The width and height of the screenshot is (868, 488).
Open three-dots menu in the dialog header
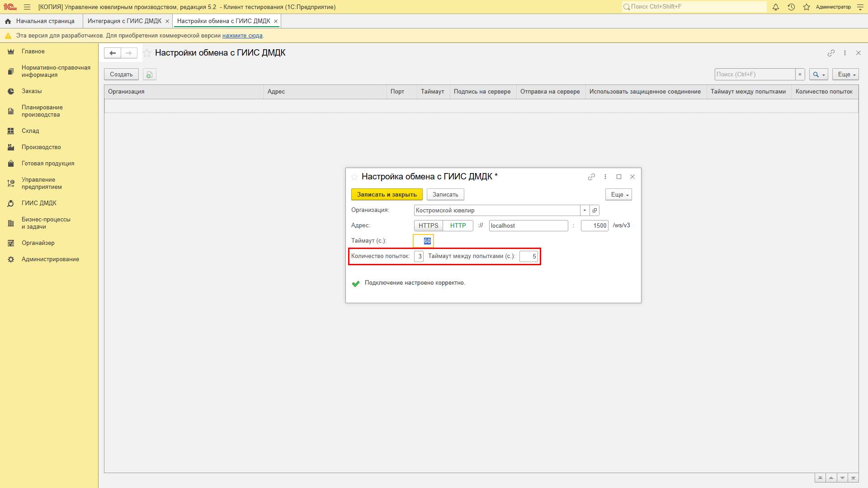[x=605, y=177]
